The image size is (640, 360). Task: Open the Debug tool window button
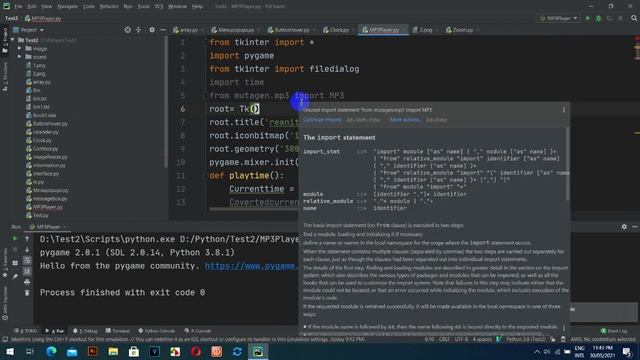85,331
